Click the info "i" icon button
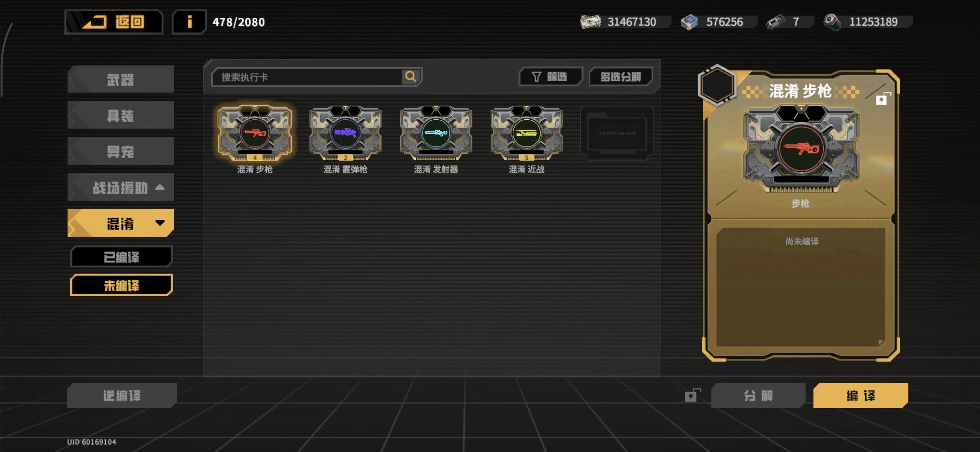980x452 pixels. click(x=189, y=22)
